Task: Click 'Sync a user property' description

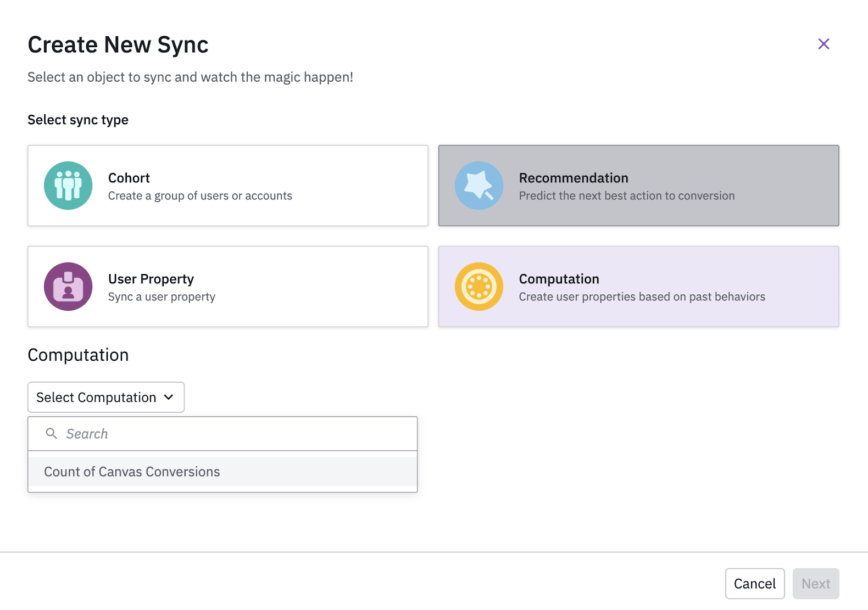Action: click(x=162, y=297)
